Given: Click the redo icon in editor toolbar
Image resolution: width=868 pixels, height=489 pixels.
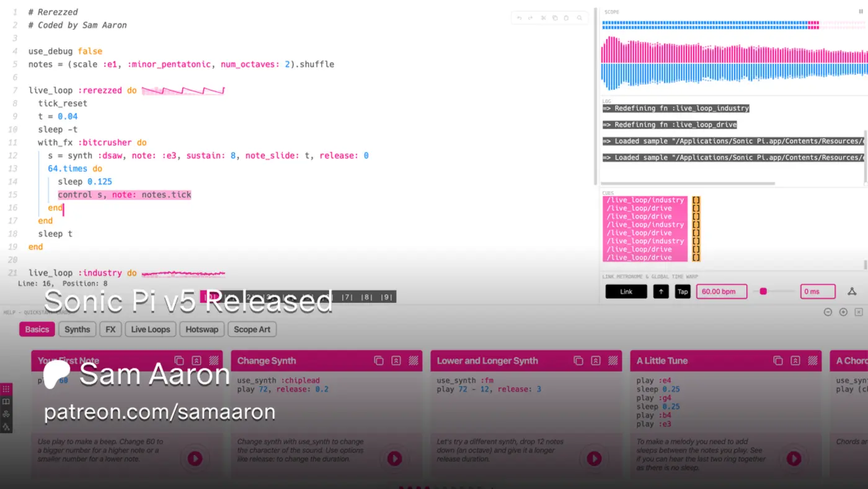Looking at the screenshot, I should click(531, 18).
